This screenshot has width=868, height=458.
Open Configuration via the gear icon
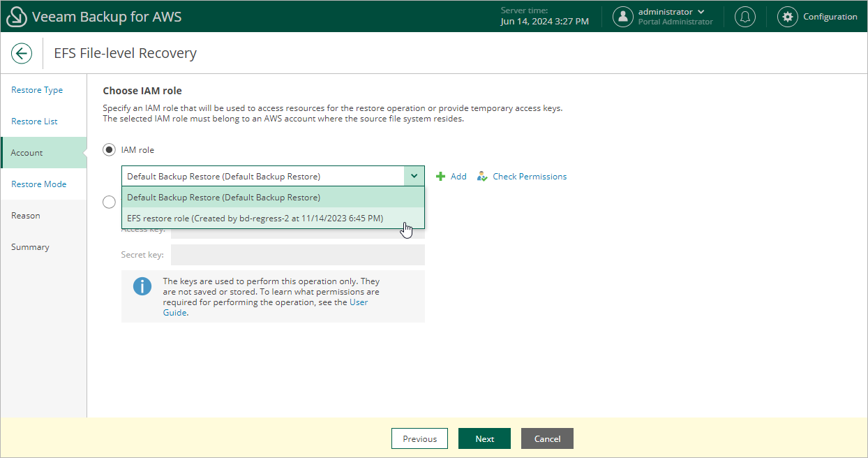[x=788, y=17]
